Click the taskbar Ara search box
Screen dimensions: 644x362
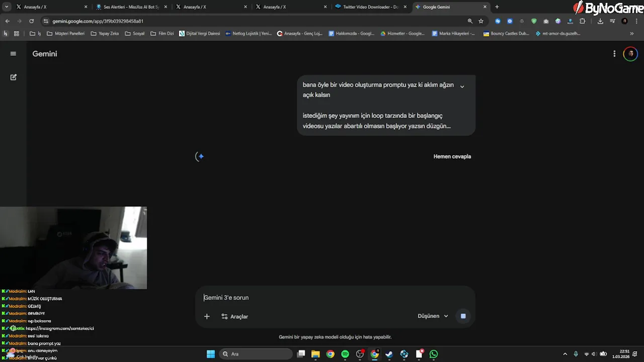pyautogui.click(x=256, y=354)
